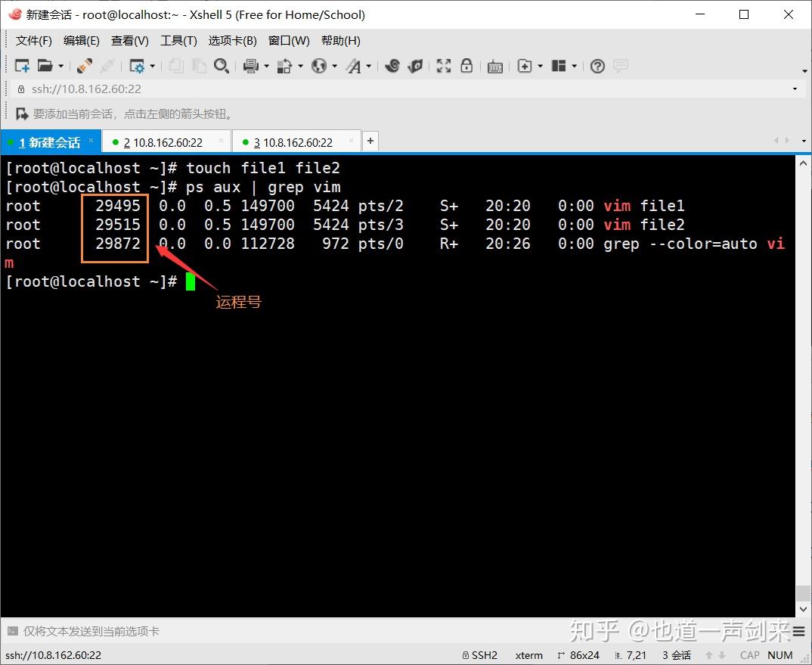This screenshot has width=812, height=665.
Task: Open the 帮助(H) menu
Action: point(341,41)
